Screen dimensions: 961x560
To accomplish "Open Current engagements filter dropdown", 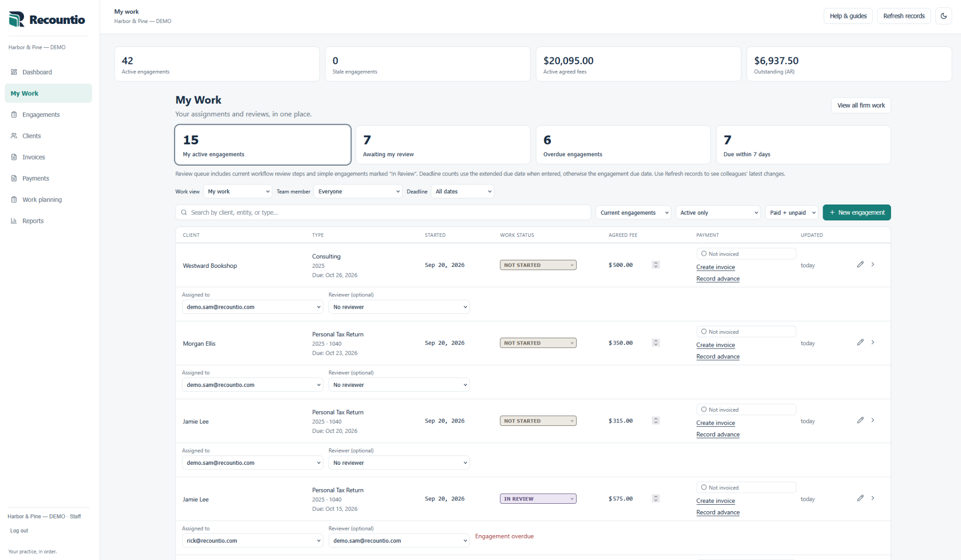I will pos(633,212).
